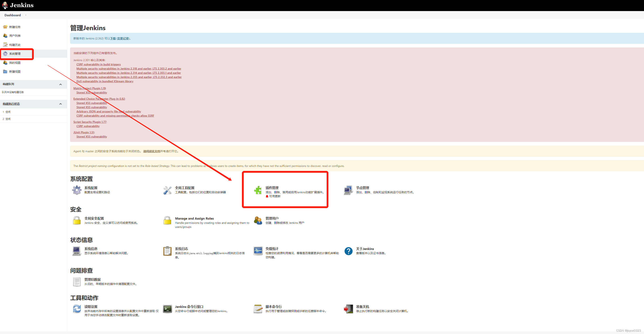Screen dimensions: 644x334
Task: Open the CSRF vulnerability in build triggers link
Action: [98, 65]
